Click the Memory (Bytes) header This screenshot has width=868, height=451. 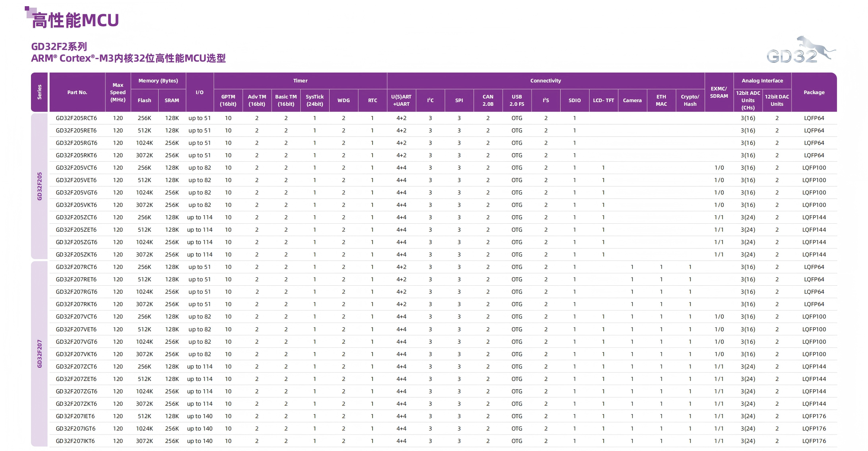158,81
